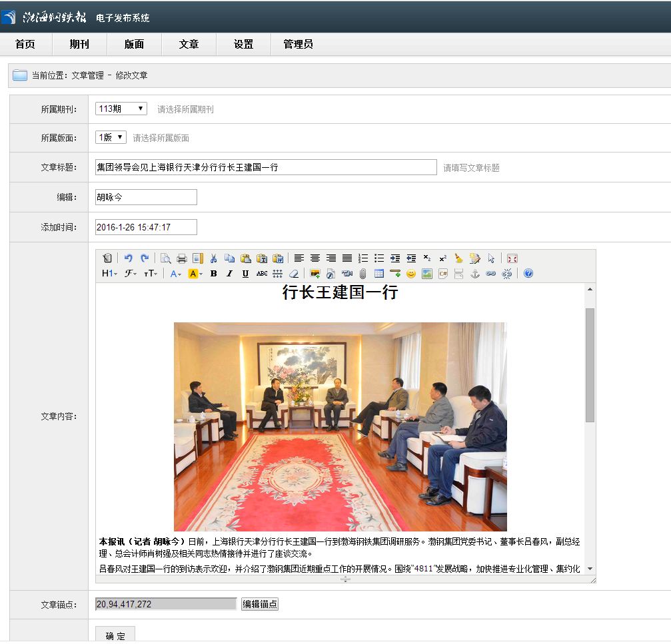Open the 1版 page dropdown
The height and width of the screenshot is (644, 671).
(x=110, y=137)
